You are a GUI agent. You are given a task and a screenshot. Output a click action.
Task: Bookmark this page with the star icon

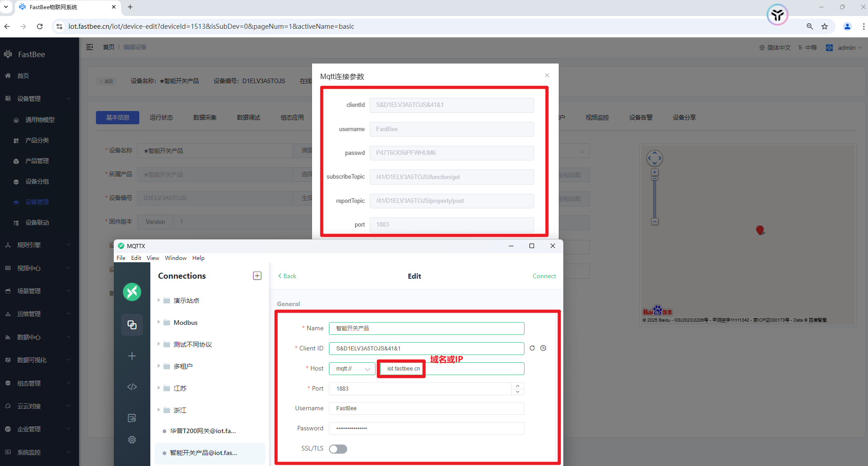coord(825,26)
